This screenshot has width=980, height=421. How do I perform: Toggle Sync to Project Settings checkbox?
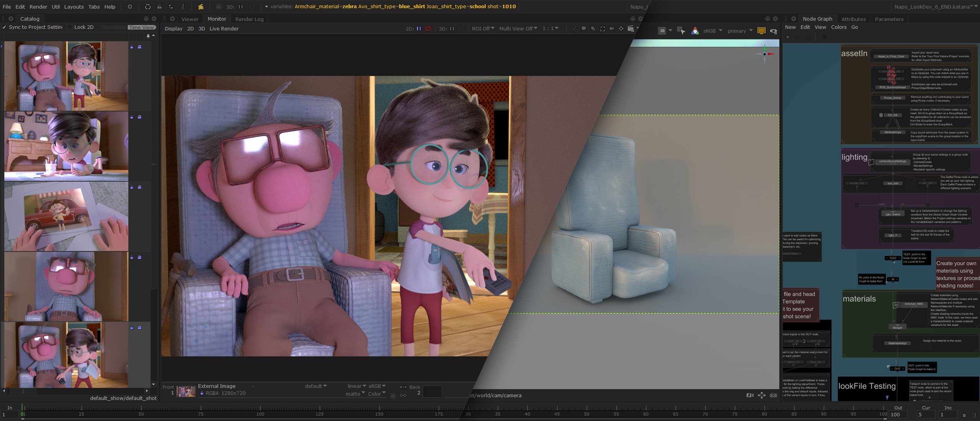(x=4, y=27)
